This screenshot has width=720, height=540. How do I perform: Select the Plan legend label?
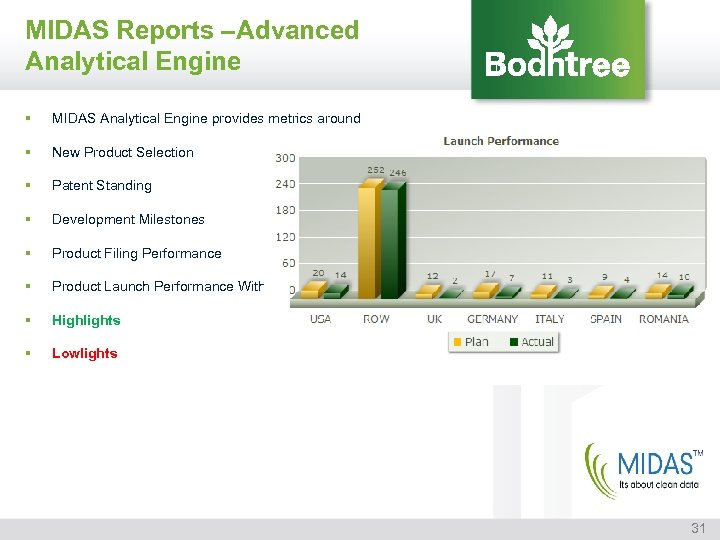[x=476, y=342]
